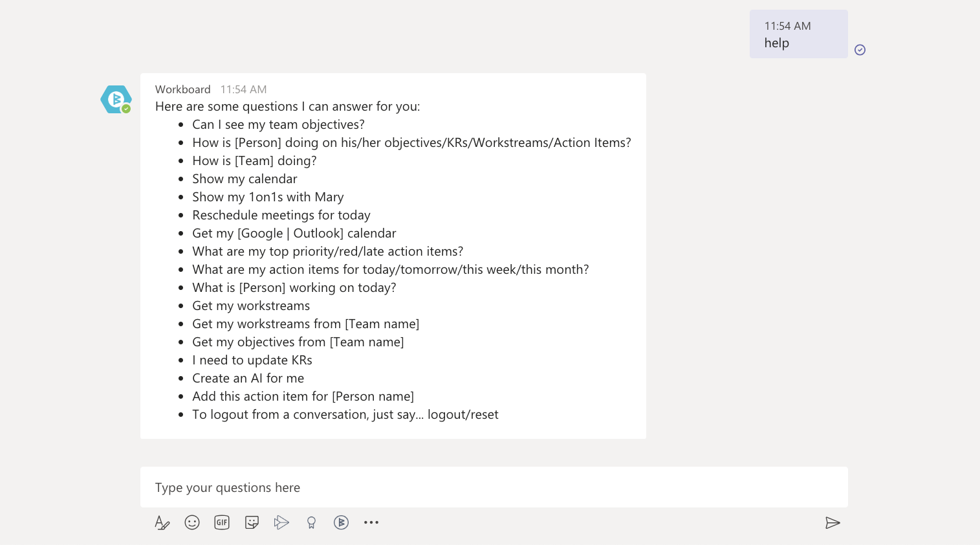Open the Format text editor icon

tap(162, 523)
